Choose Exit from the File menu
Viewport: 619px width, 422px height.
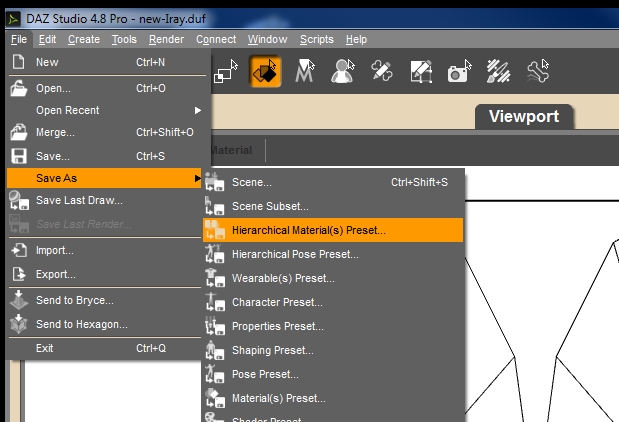[105, 348]
